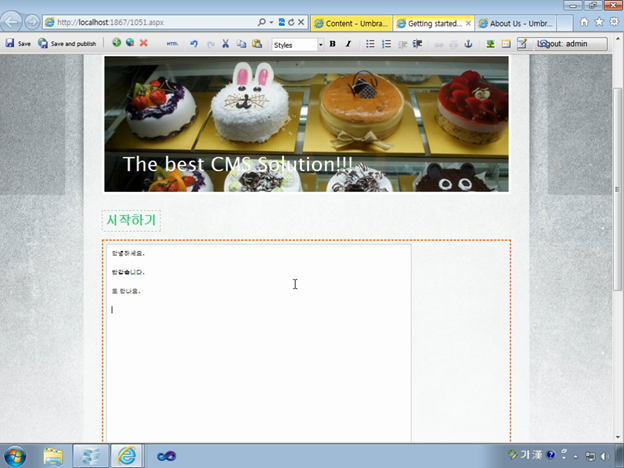Image resolution: width=624 pixels, height=468 pixels.
Task: Undo the last edit
Action: pyautogui.click(x=194, y=44)
